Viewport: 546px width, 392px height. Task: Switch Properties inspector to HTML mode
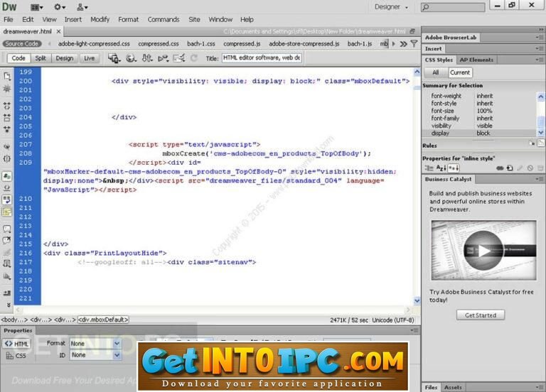(16, 344)
